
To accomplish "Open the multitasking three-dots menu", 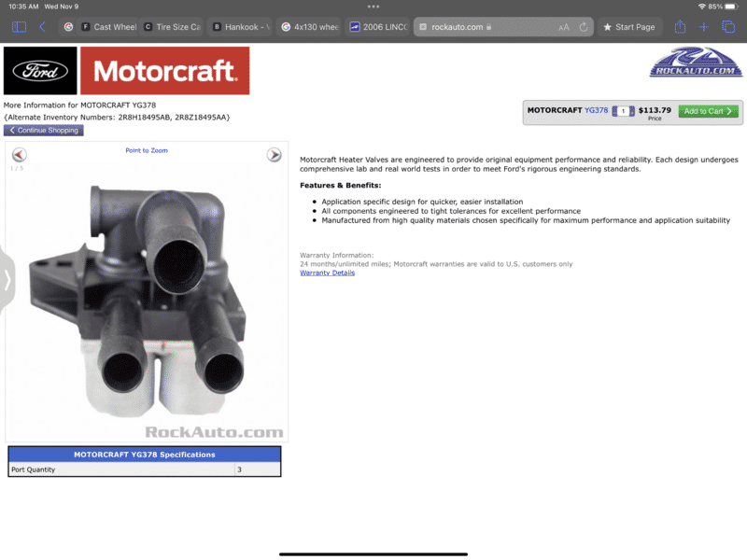I will click(373, 7).
